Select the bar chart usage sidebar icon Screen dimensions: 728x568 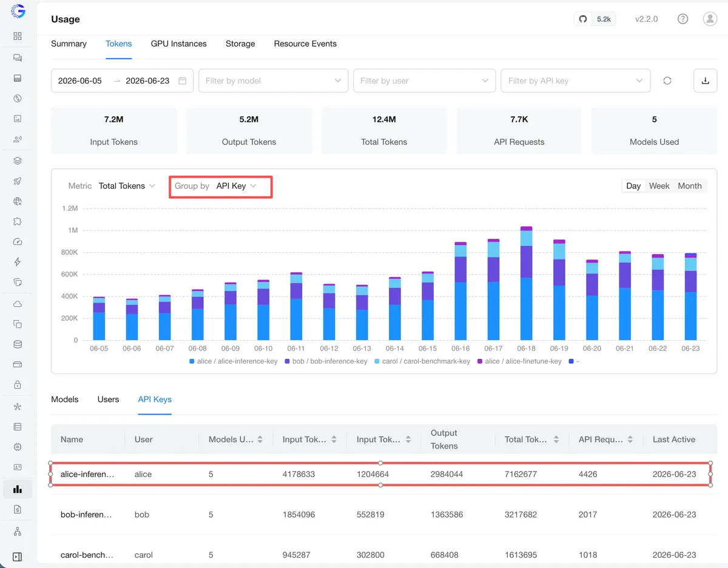coord(18,489)
